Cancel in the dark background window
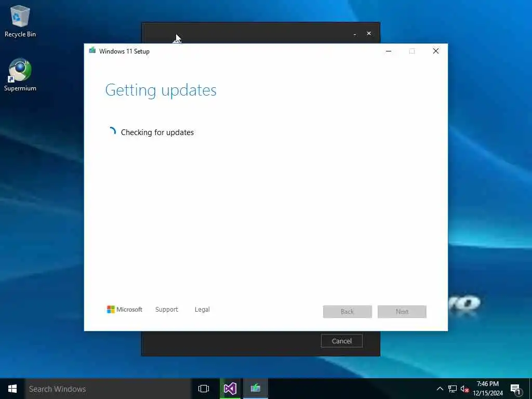The image size is (532, 399). pos(342,341)
